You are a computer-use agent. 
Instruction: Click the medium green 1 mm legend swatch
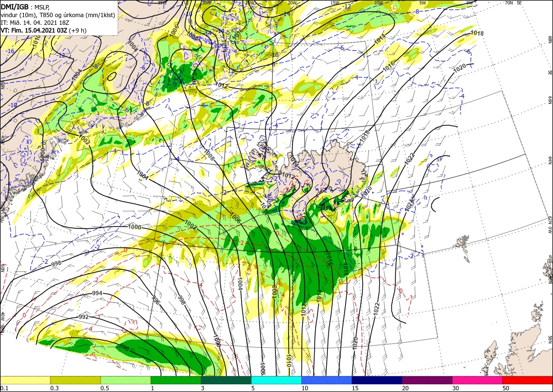coord(176,380)
